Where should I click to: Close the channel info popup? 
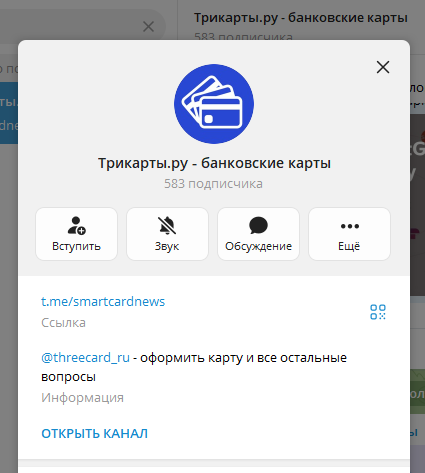383,67
